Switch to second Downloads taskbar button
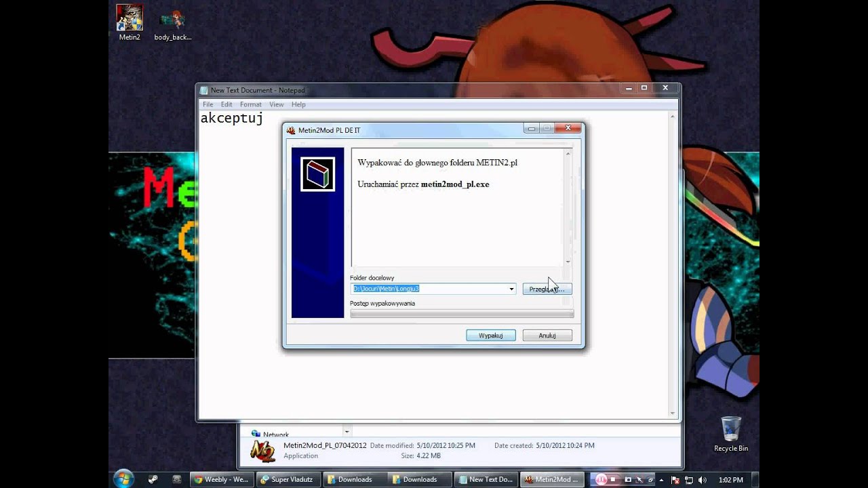 click(x=420, y=479)
